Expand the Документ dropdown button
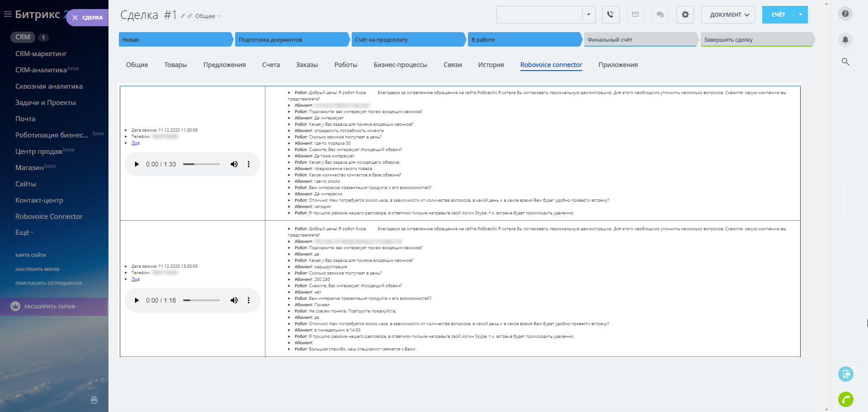868x412 pixels. (x=729, y=14)
